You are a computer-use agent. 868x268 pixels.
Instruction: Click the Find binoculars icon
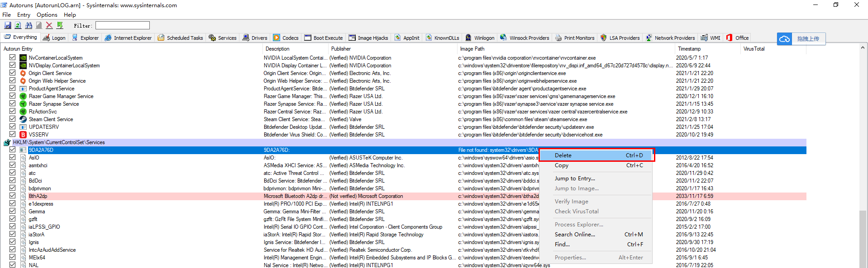(29, 25)
